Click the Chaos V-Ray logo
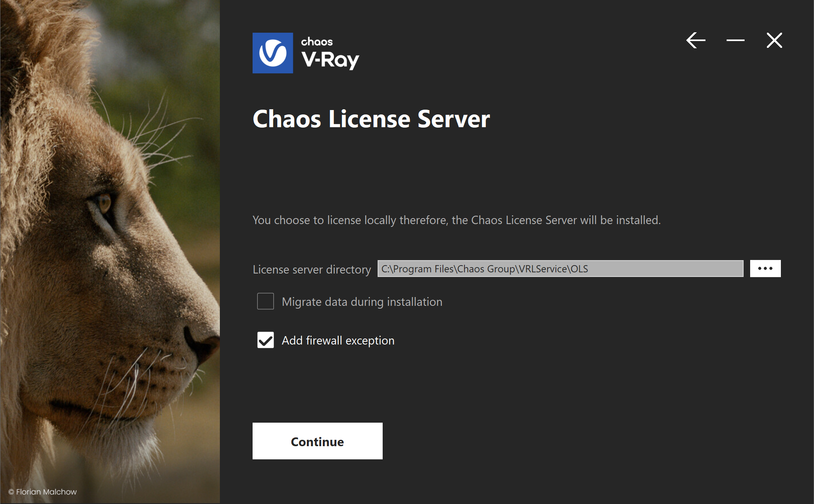Screen dimensions: 814x504 point(305,53)
